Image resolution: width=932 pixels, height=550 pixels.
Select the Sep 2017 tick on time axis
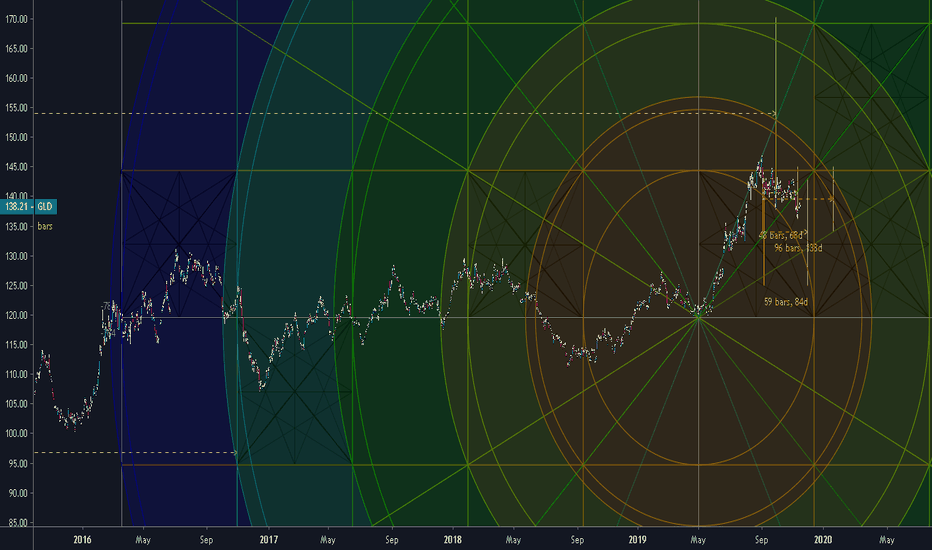pos(392,540)
